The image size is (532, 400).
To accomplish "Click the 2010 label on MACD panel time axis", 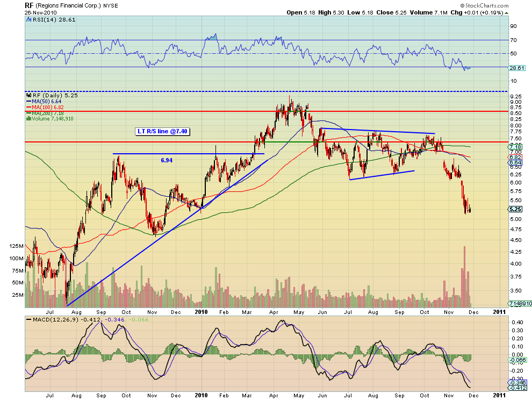I will tap(201, 395).
